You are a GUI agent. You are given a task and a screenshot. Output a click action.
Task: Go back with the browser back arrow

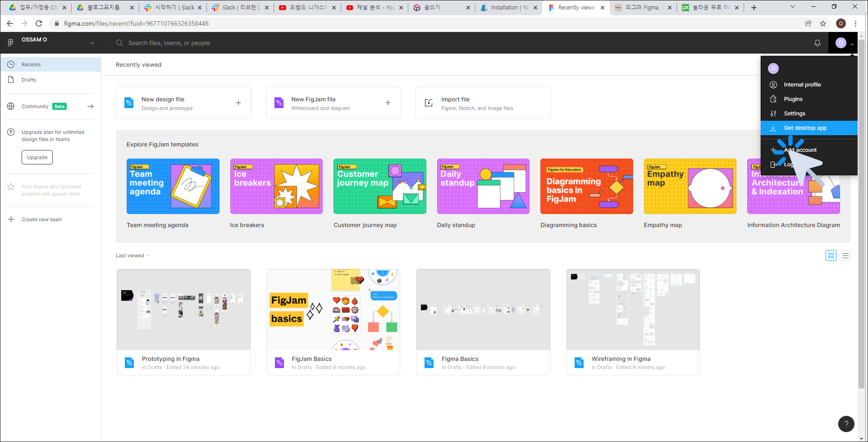[10, 23]
